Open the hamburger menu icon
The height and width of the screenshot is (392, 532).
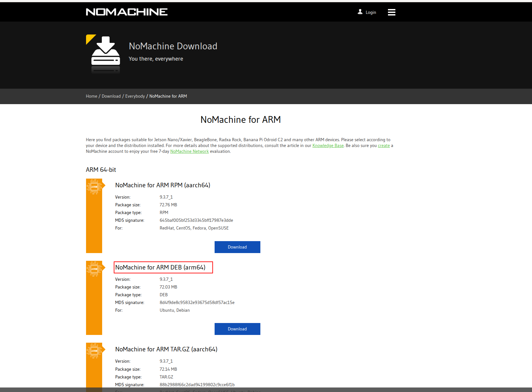coord(392,12)
